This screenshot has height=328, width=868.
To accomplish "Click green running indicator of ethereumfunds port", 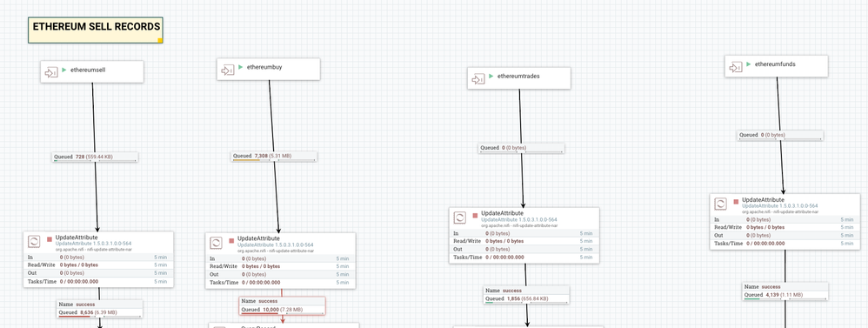I will pyautogui.click(x=750, y=64).
